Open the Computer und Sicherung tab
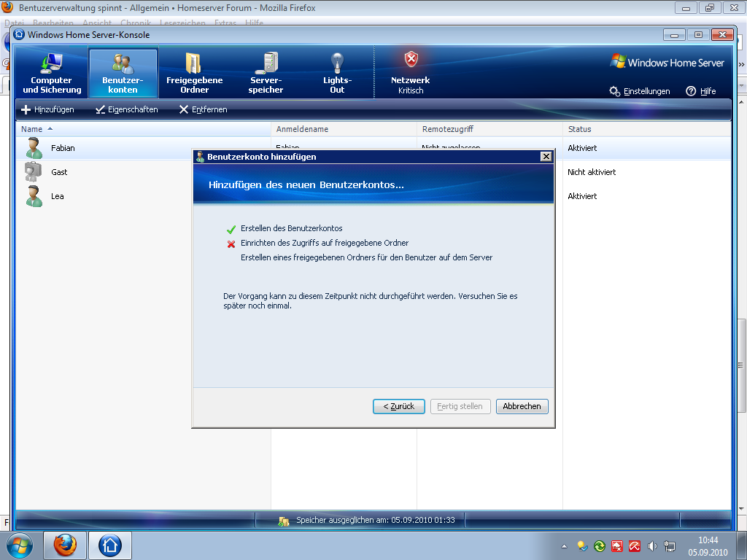Screen dimensions: 747x560 pos(52,72)
